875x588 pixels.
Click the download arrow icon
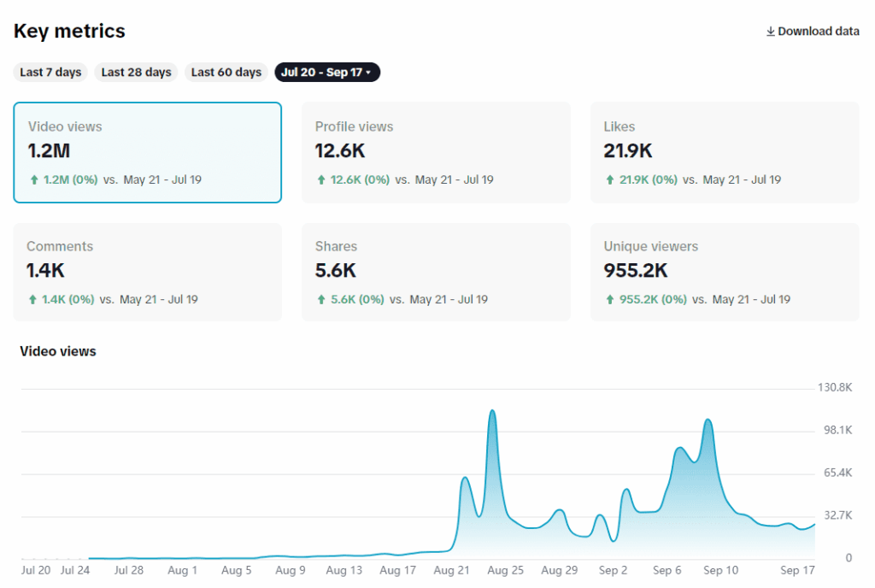coord(770,32)
